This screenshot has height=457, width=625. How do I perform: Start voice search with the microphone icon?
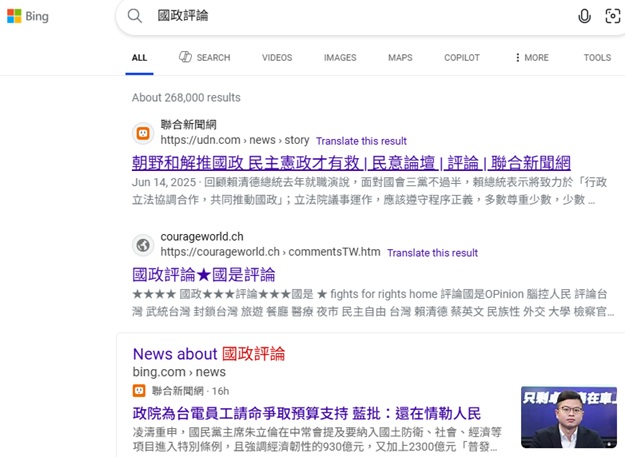click(x=584, y=16)
